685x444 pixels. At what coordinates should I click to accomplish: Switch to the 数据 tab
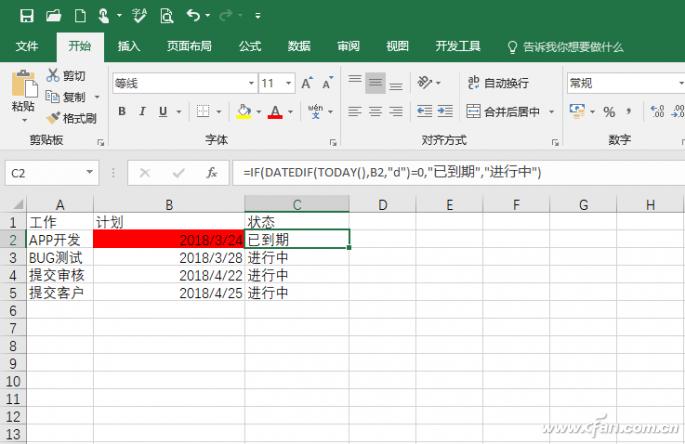click(x=299, y=46)
